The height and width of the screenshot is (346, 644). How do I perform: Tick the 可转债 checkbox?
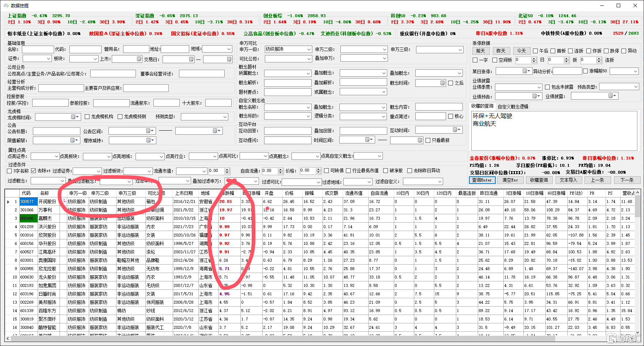327,170
